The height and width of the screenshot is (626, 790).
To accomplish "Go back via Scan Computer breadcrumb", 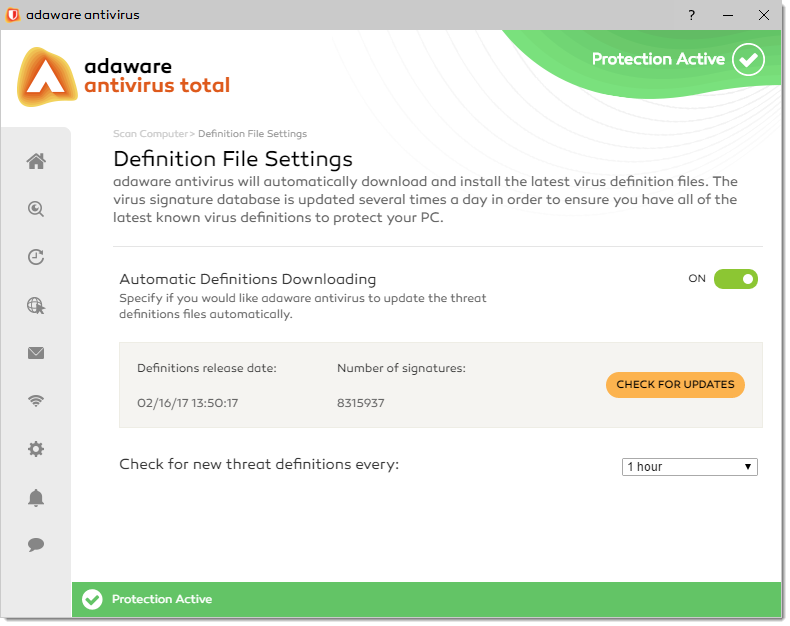I will pyautogui.click(x=150, y=134).
